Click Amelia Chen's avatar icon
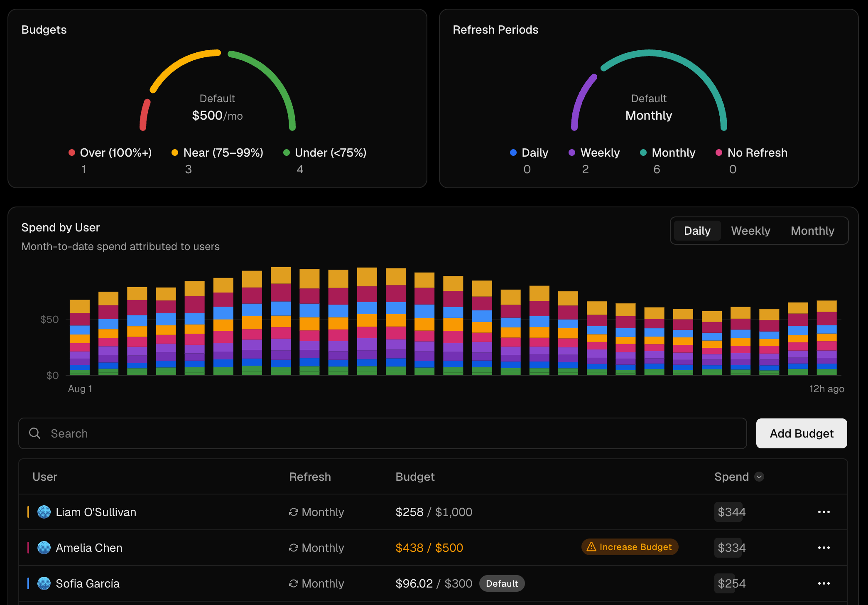This screenshot has width=868, height=605. coord(44,548)
